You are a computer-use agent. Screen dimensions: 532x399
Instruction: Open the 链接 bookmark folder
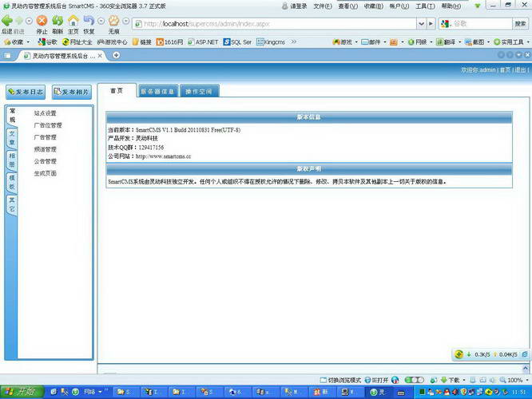pyautogui.click(x=142, y=42)
